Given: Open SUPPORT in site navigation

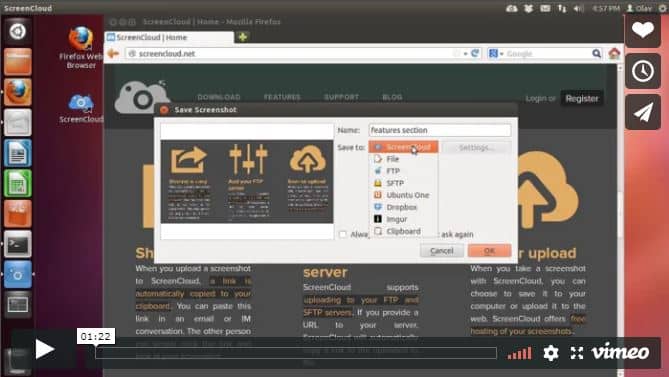Looking at the screenshot, I should tap(341, 97).
